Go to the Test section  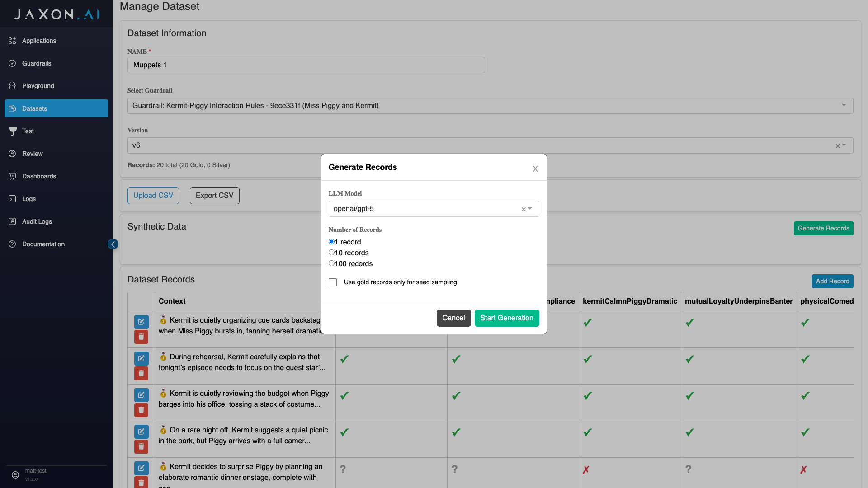28,131
